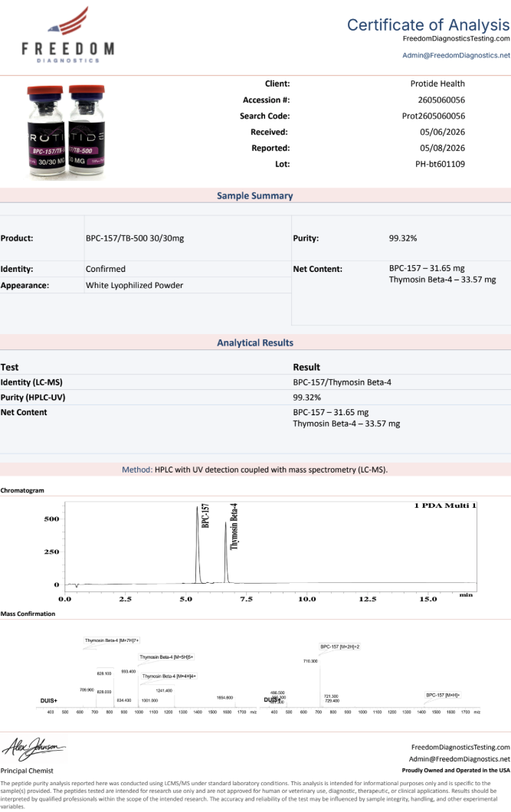
Task: Select the Confirmed identity value
Action: 106,269
